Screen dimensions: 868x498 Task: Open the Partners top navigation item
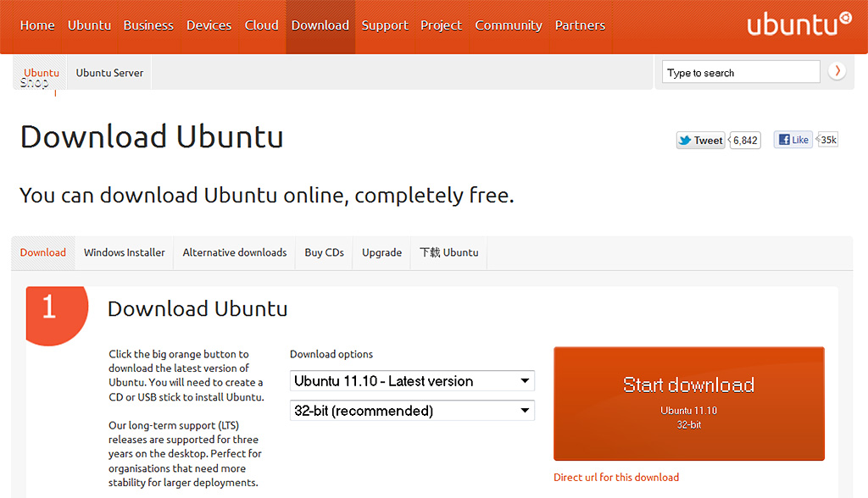[x=580, y=25]
